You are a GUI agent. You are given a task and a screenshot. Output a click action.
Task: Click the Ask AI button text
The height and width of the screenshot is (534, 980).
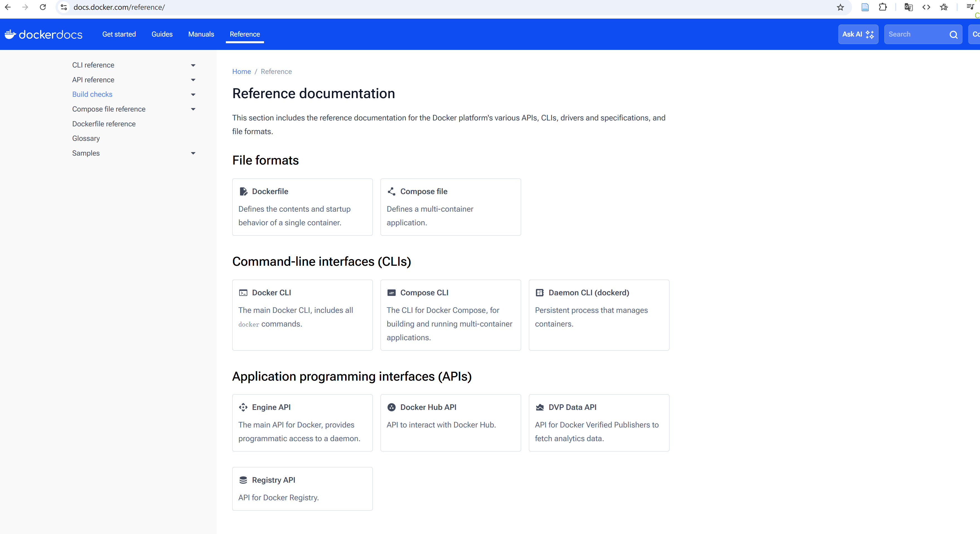[852, 34]
